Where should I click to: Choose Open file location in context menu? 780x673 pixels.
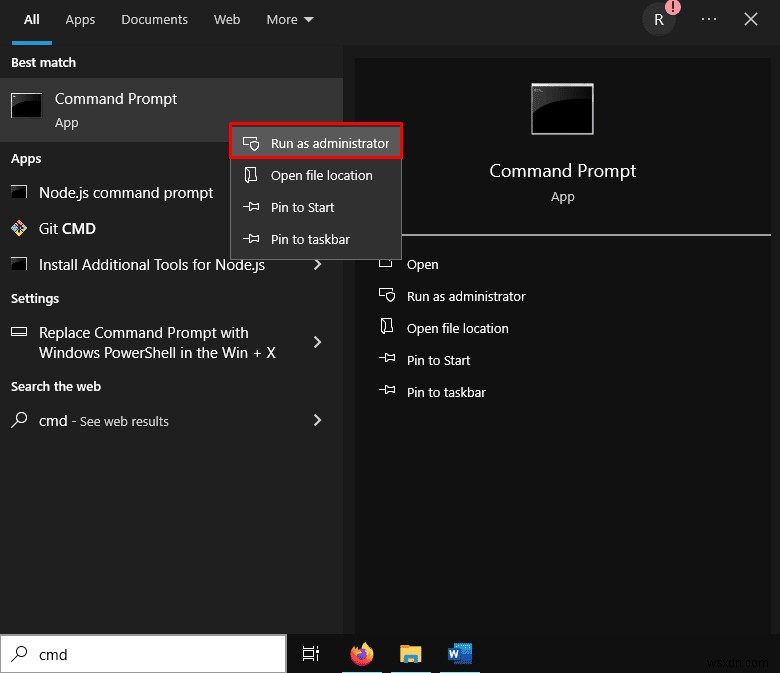click(316, 176)
